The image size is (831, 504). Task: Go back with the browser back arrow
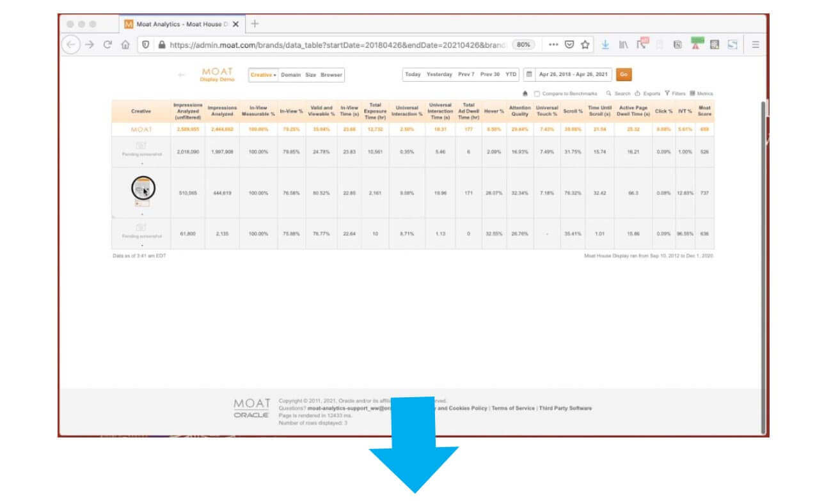(x=72, y=45)
